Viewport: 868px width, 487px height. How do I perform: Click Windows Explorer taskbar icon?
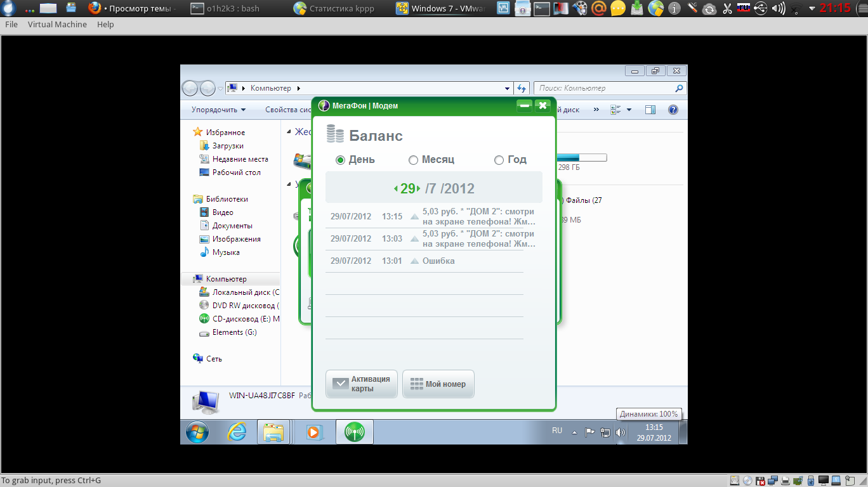[273, 432]
